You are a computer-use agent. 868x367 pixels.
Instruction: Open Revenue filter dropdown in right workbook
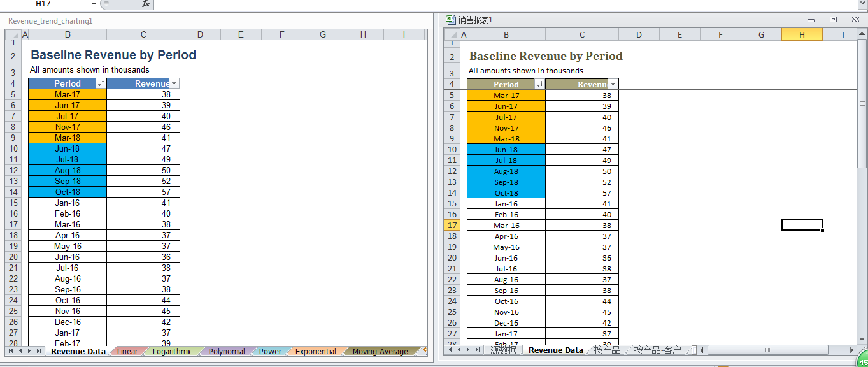click(613, 84)
